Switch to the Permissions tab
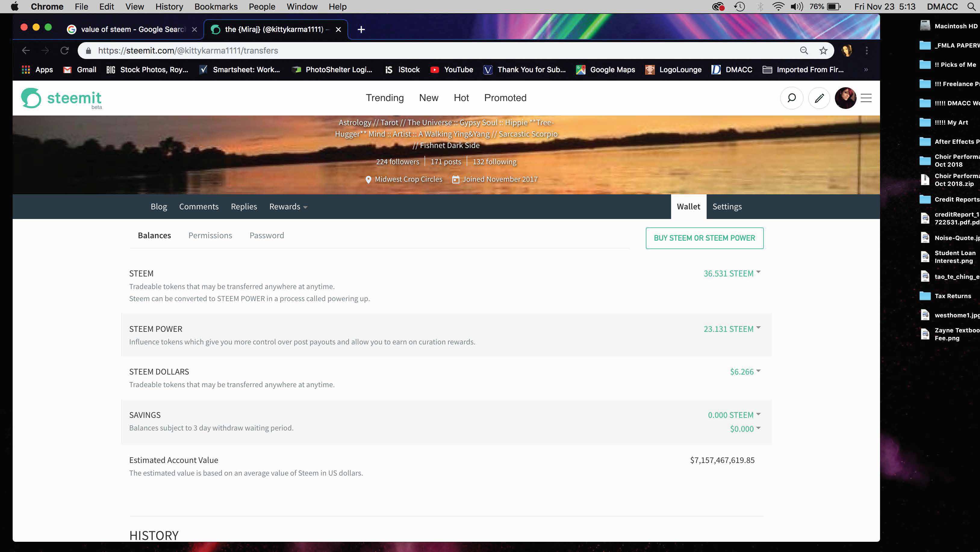This screenshot has height=552, width=980. pos(210,235)
